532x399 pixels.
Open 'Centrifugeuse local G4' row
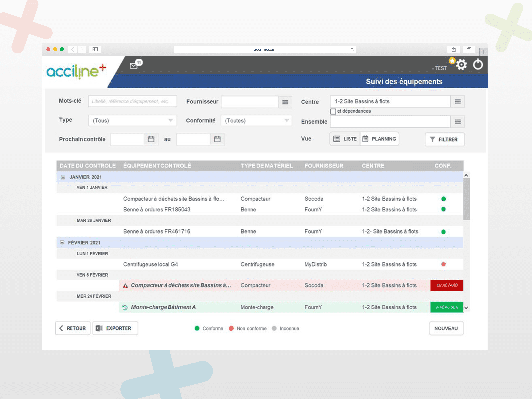point(260,264)
